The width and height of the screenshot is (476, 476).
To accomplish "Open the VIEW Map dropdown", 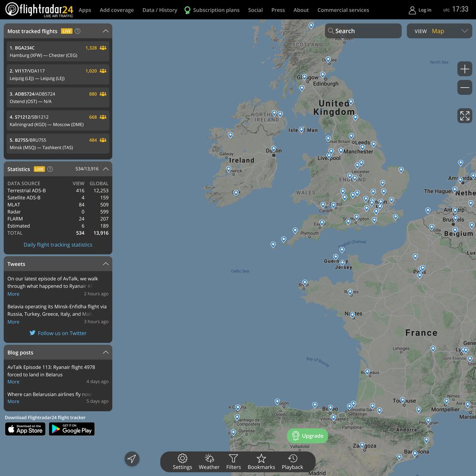I will [439, 30].
